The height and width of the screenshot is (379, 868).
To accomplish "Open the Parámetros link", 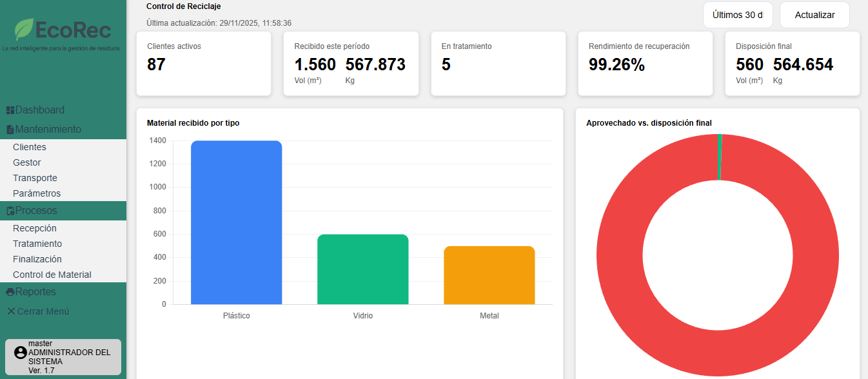I will [37, 193].
